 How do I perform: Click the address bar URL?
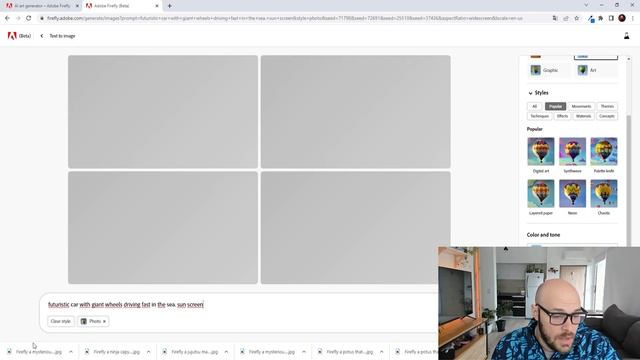(x=285, y=18)
